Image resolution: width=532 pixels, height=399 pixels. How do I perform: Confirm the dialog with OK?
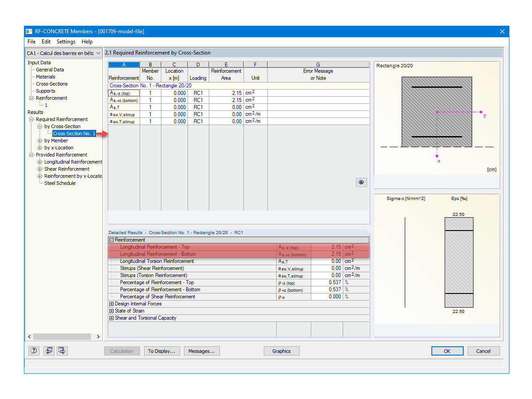pos(447,351)
